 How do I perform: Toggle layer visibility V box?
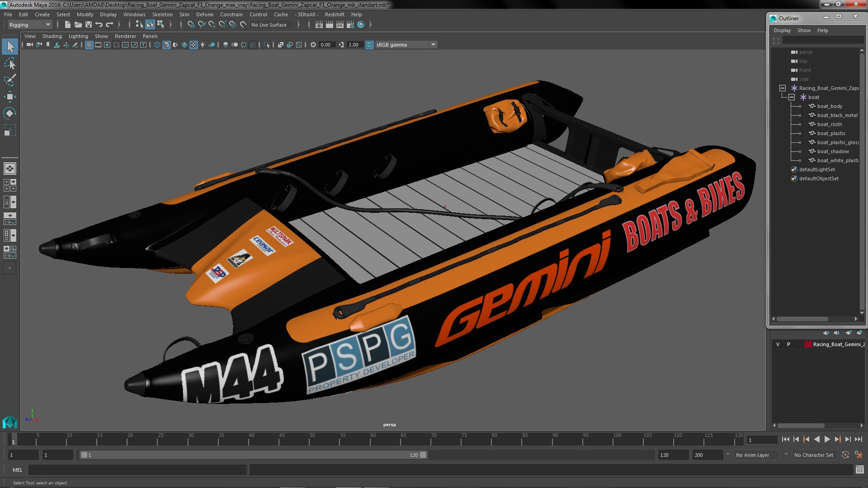point(778,344)
